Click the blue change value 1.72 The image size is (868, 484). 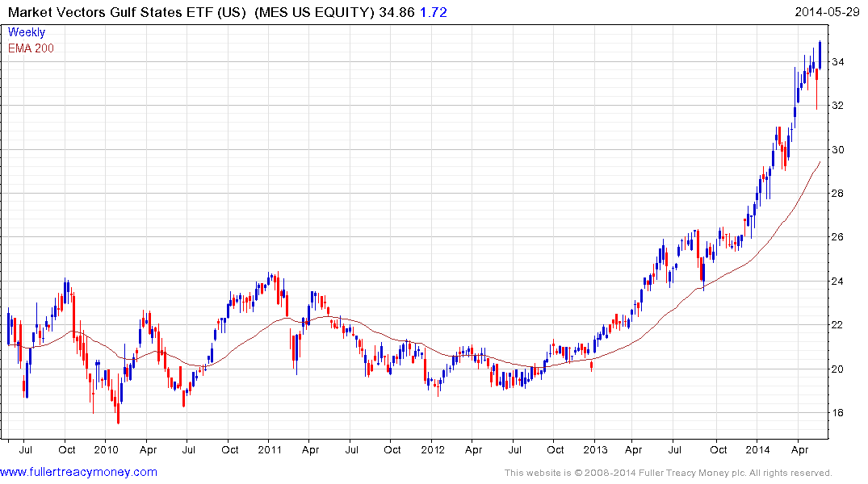(x=434, y=11)
